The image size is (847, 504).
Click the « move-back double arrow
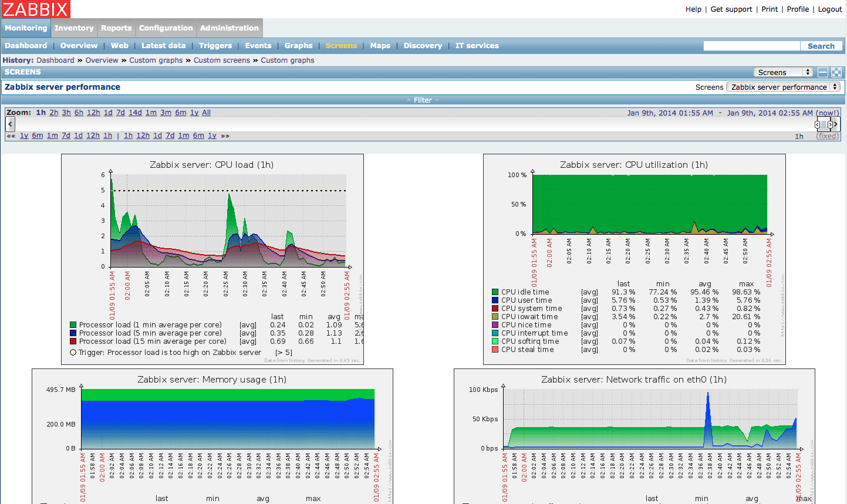coord(11,136)
